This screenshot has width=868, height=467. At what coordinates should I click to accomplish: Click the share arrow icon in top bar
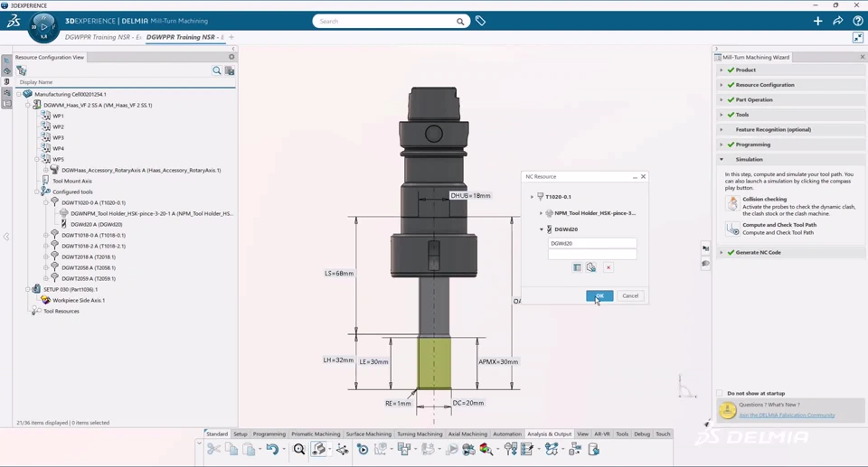pos(837,21)
